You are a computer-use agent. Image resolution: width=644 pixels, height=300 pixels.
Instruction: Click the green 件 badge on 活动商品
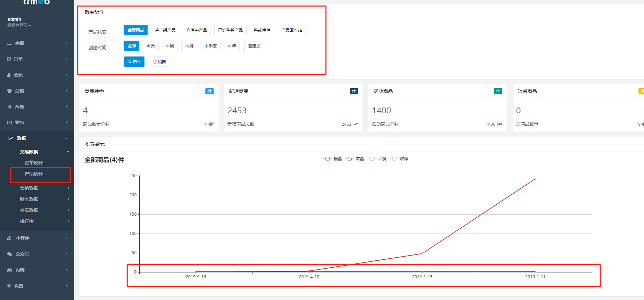pyautogui.click(x=498, y=91)
